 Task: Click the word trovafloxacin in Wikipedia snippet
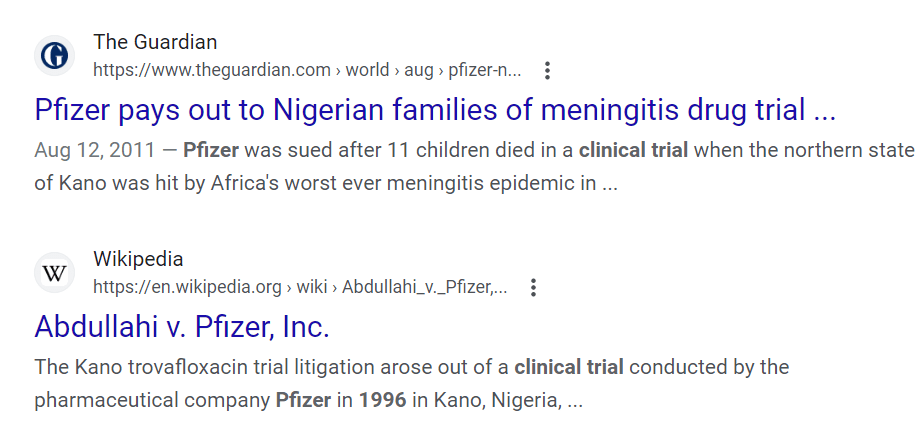[173, 367]
